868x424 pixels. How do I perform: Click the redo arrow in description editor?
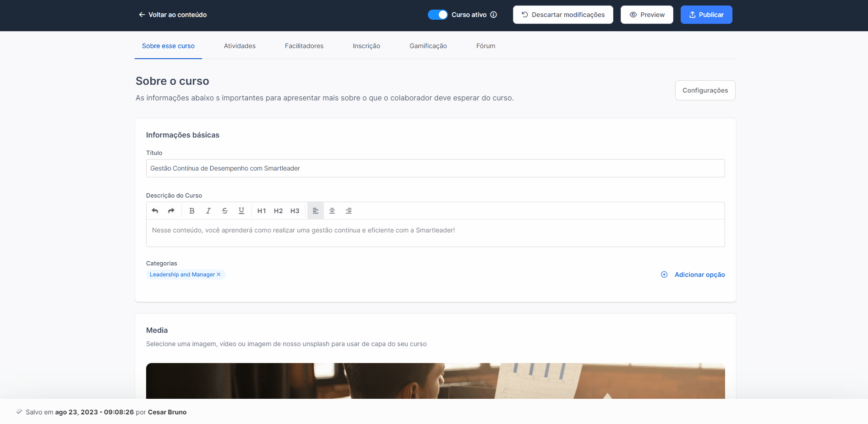[x=171, y=211]
